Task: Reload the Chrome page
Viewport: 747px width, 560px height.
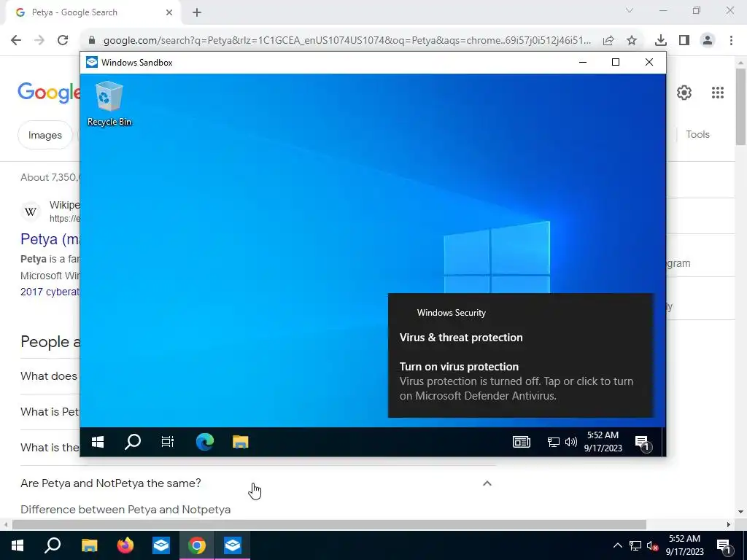Action: [63, 40]
